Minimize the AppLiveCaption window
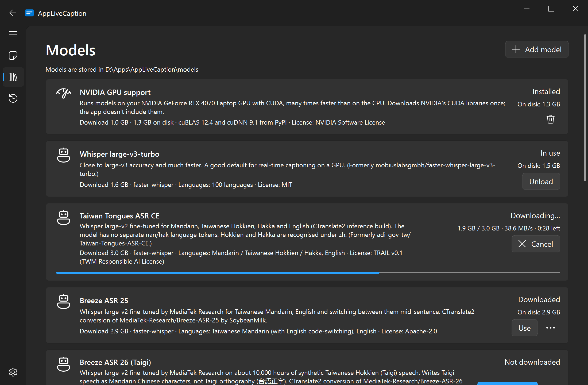The height and width of the screenshot is (385, 588). (527, 9)
